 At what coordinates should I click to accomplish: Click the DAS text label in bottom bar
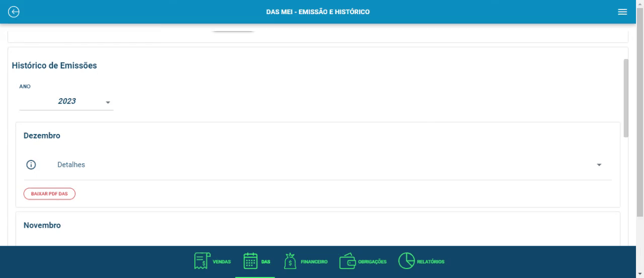pos(266,262)
